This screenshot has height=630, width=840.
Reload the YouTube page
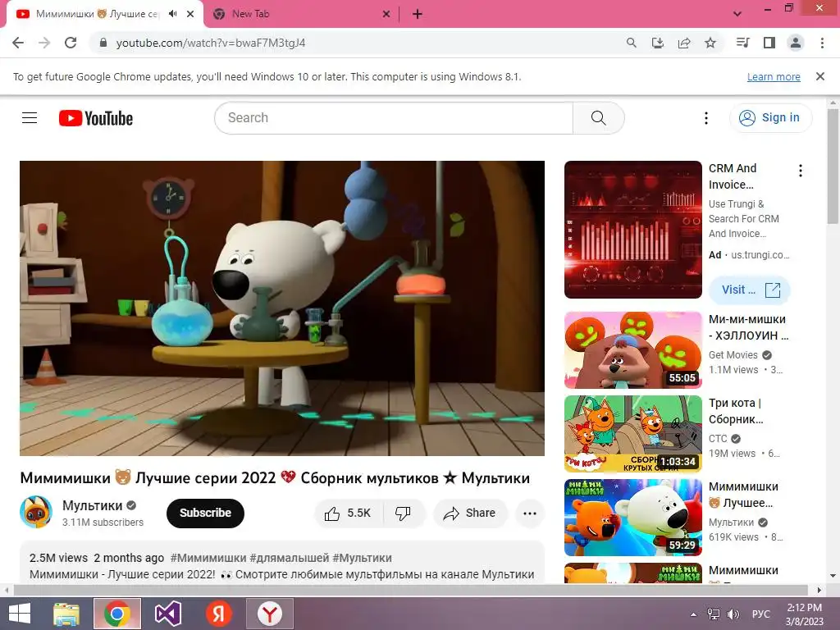coord(71,43)
